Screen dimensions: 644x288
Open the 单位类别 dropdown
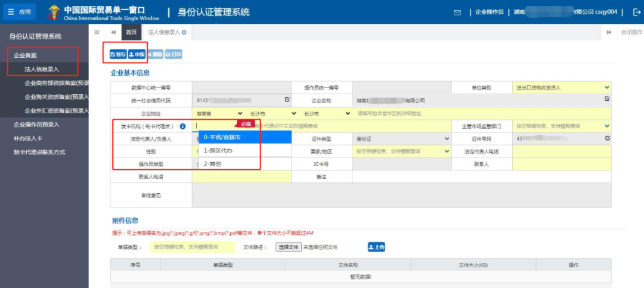tap(562, 88)
